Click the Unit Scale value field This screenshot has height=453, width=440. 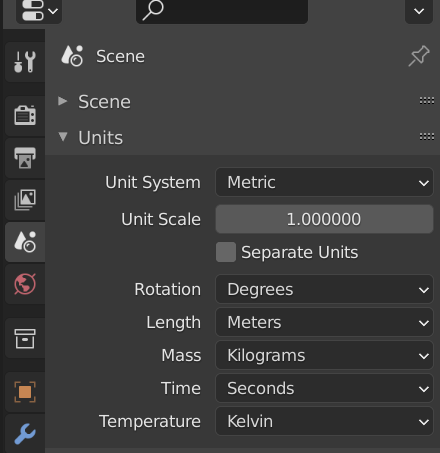point(324,219)
